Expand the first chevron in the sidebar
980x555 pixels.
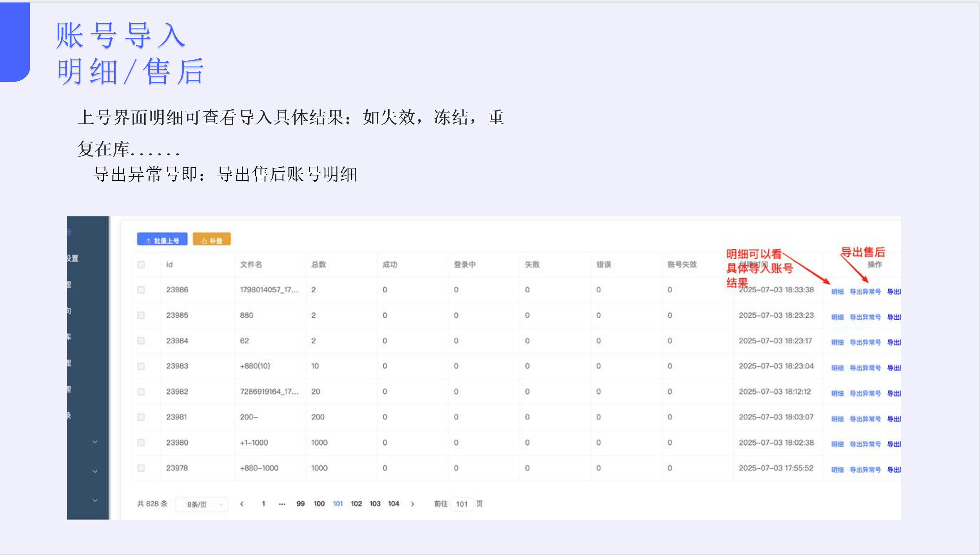pos(94,441)
